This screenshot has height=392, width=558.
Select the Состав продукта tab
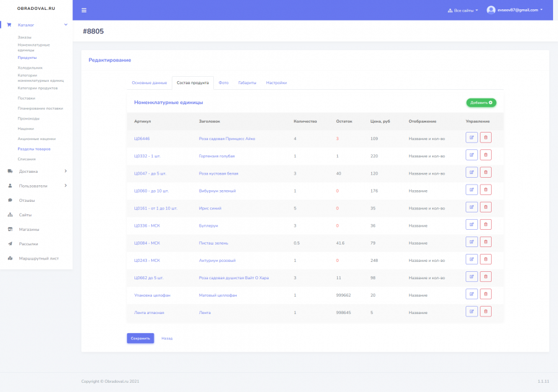coord(193,83)
